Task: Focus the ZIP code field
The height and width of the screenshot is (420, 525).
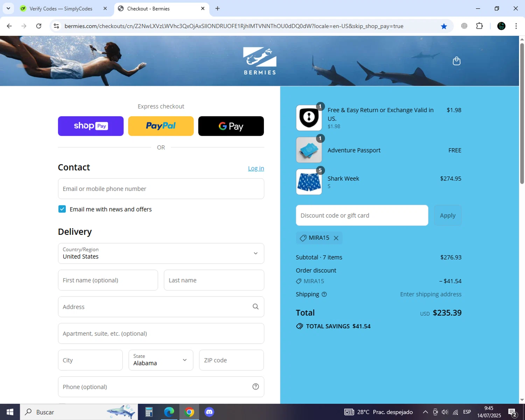Action: point(231,360)
